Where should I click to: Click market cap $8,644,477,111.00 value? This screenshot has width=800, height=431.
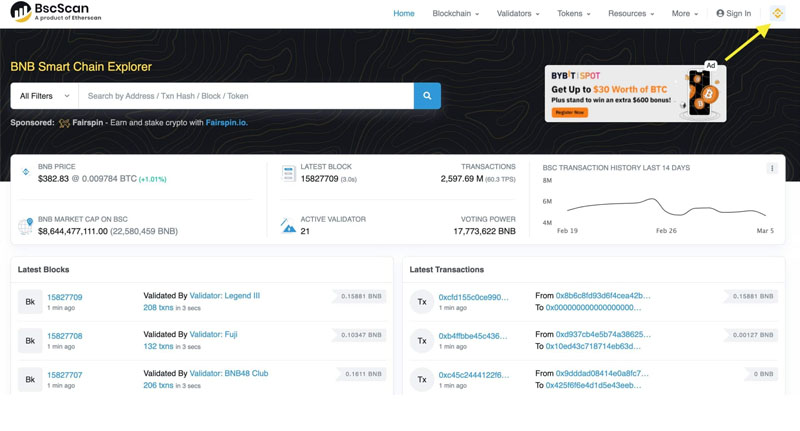point(73,231)
